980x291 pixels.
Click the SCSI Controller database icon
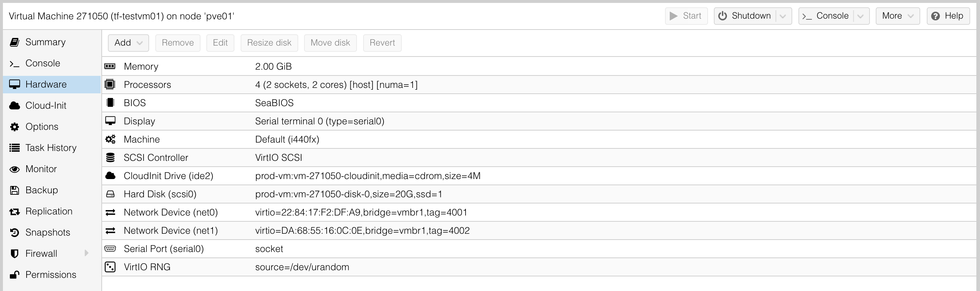[110, 158]
